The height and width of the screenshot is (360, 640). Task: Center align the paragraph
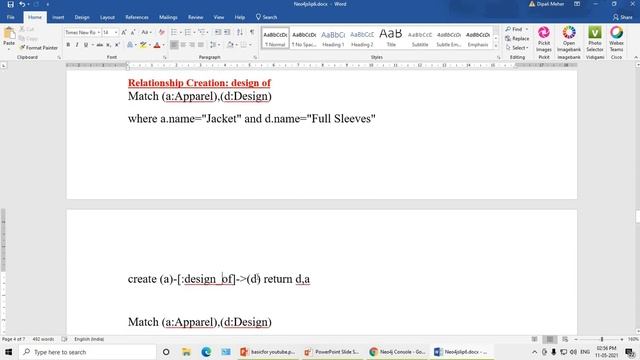(183, 45)
